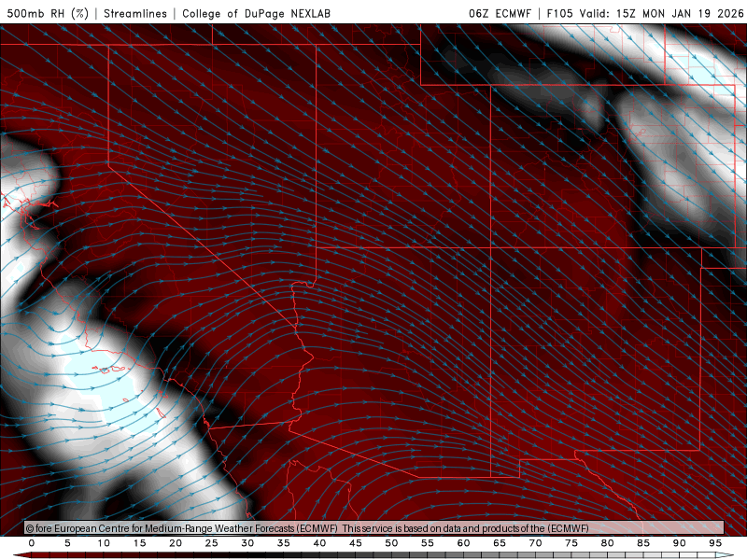Pick the '45' value on colorbar

[356, 543]
